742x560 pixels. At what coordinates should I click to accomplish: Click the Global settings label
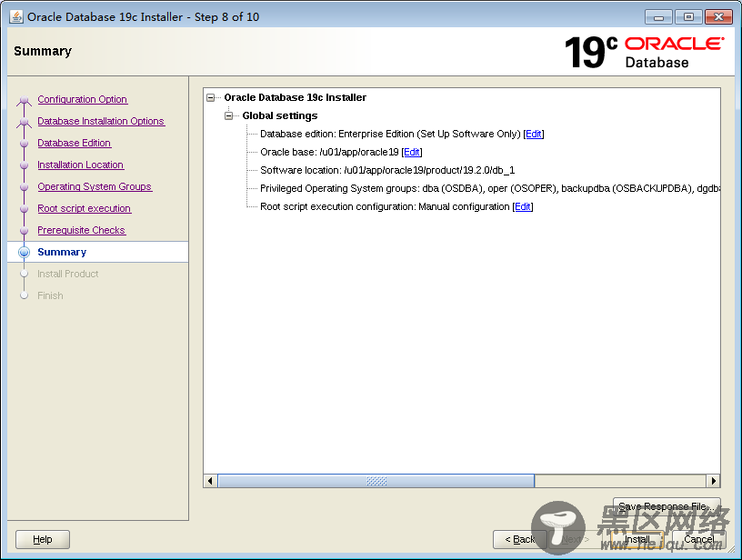click(x=280, y=115)
